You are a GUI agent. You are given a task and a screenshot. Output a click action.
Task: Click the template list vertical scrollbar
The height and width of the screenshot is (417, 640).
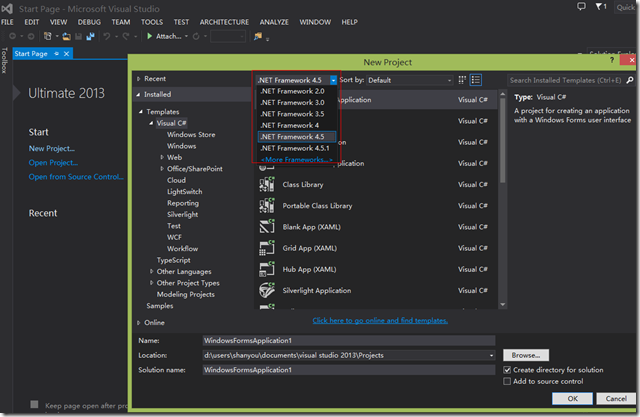pyautogui.click(x=502, y=140)
